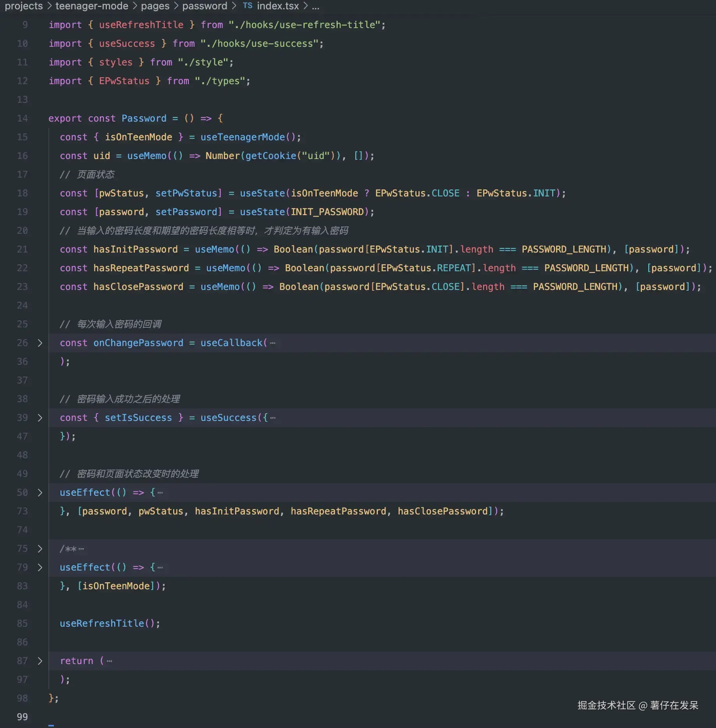The width and height of the screenshot is (716, 728).
Task: Click line number 18 in gutter
Action: tap(22, 193)
